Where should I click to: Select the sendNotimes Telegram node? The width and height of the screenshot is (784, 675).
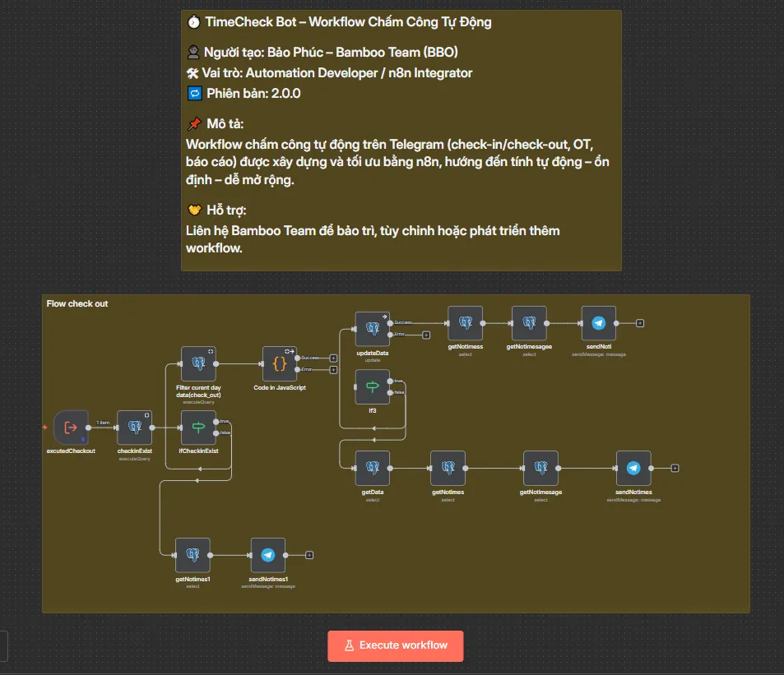tap(633, 468)
